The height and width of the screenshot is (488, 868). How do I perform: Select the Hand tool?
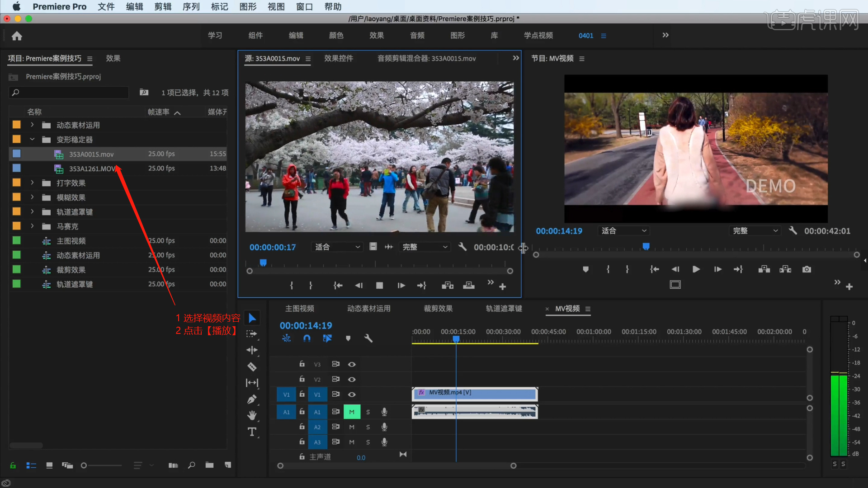tap(252, 415)
